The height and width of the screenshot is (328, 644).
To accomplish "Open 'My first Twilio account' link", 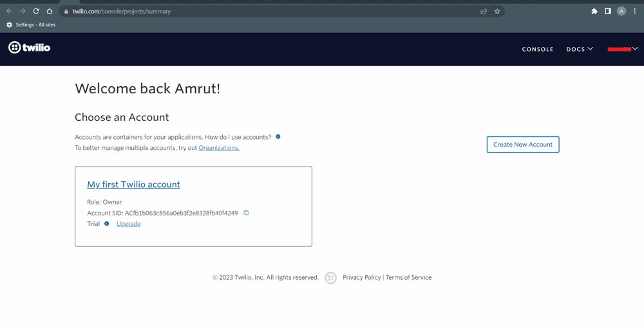I will (133, 185).
